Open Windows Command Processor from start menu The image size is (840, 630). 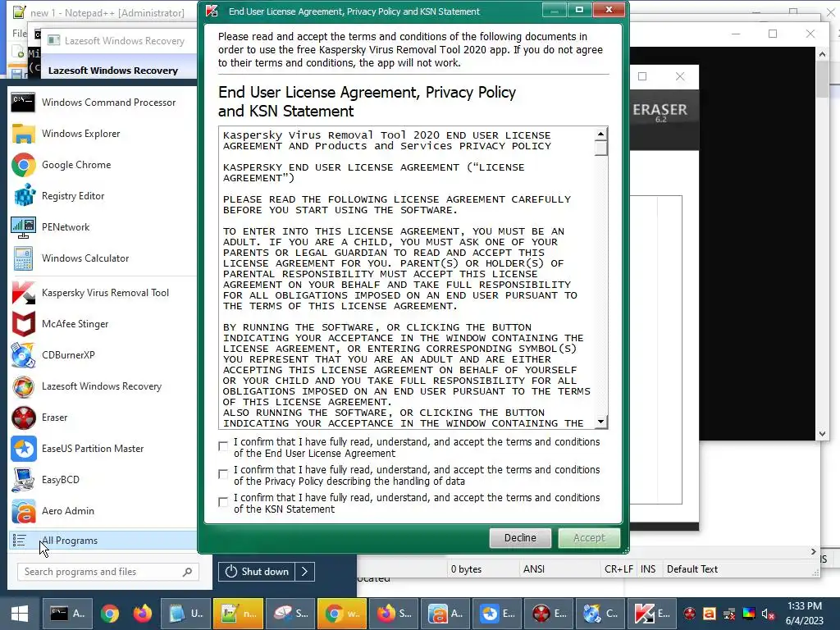(103, 103)
